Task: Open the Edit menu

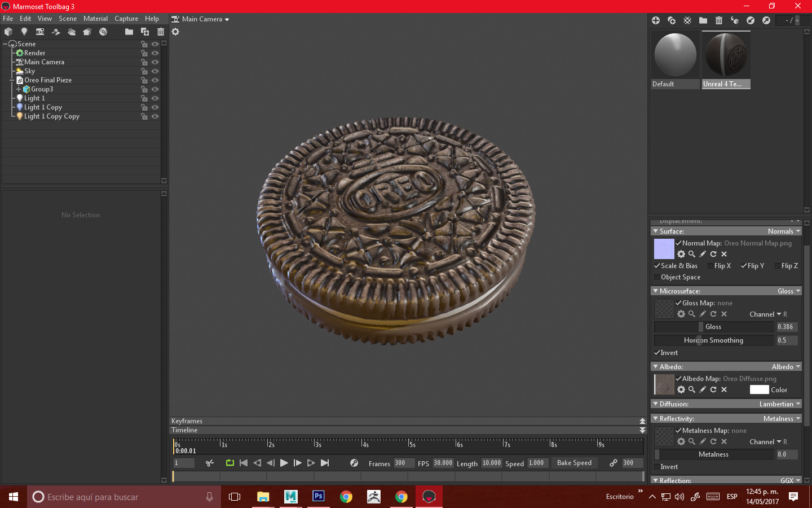Action: pos(25,19)
